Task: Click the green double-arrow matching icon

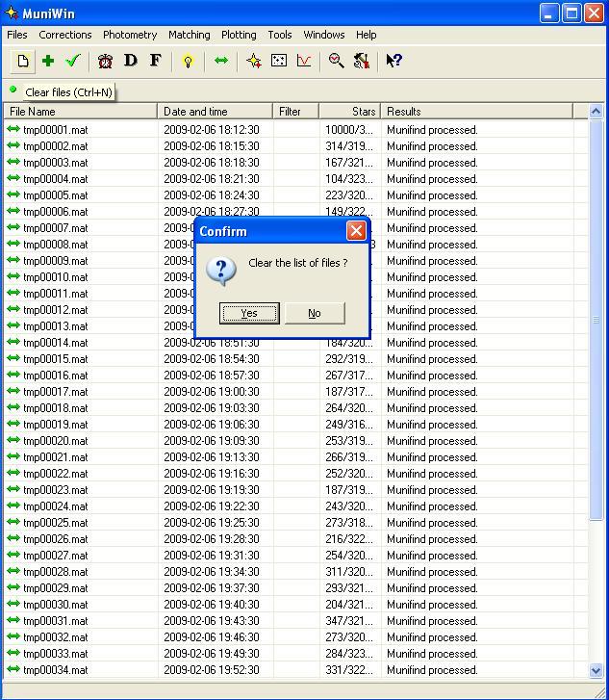Action: click(221, 61)
